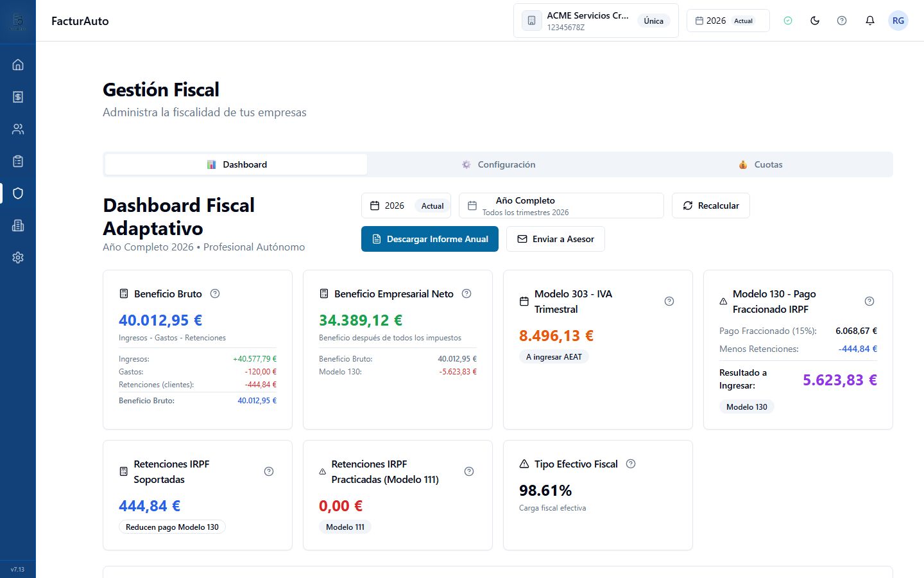Show help for Tipo Efectivo Fiscal
Screen dimensions: 924x578
pos(631,464)
